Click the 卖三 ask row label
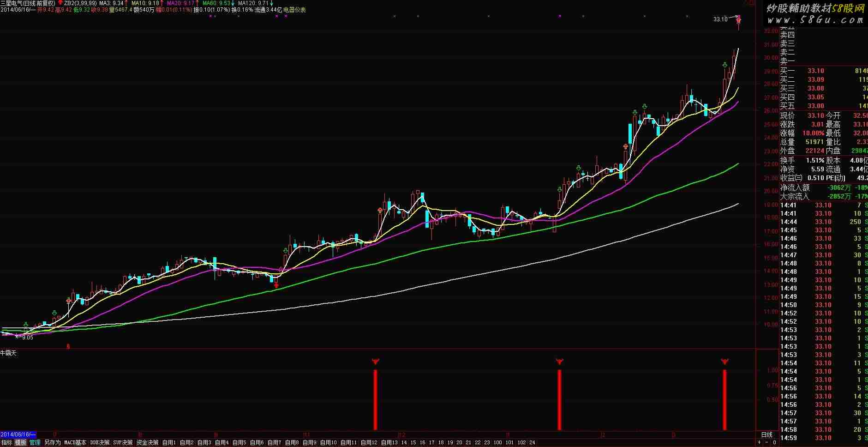This screenshot has height=447, width=868. (x=788, y=43)
